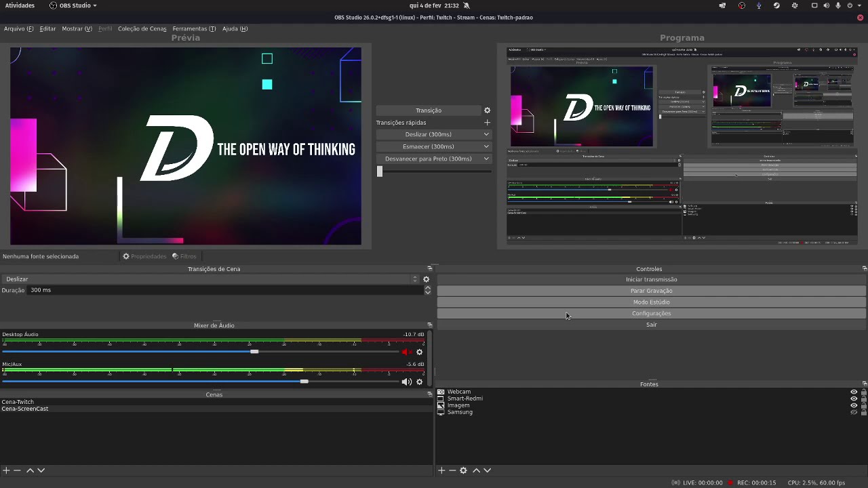
Task: Add a new source in Fontes panel
Action: tap(441, 470)
